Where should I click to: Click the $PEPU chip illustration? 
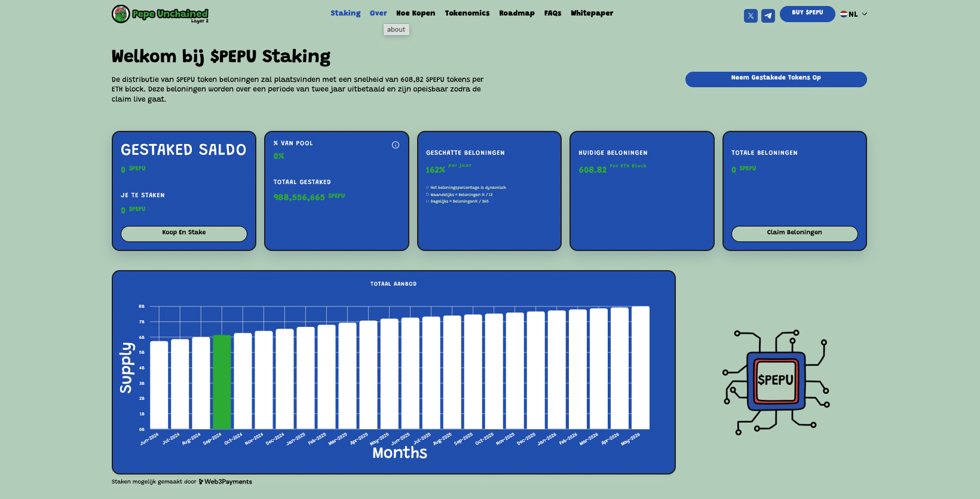(776, 381)
